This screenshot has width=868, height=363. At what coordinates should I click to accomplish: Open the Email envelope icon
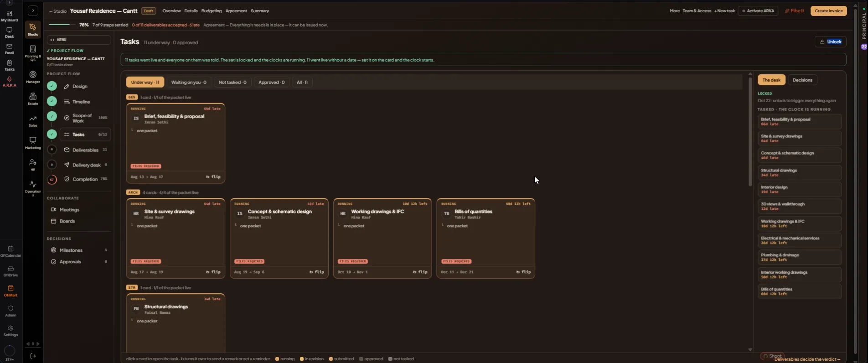click(x=9, y=46)
